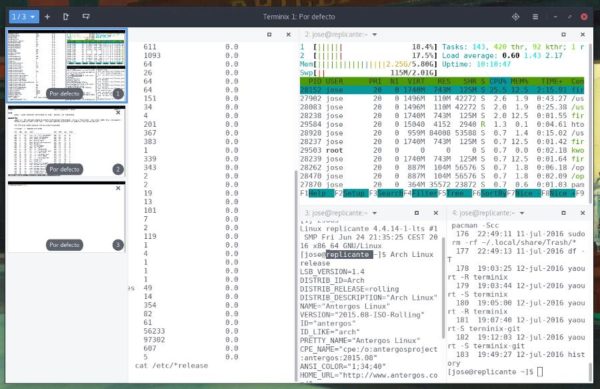Click htop Uptime value
This screenshot has height=389, width=600.
click(x=494, y=64)
